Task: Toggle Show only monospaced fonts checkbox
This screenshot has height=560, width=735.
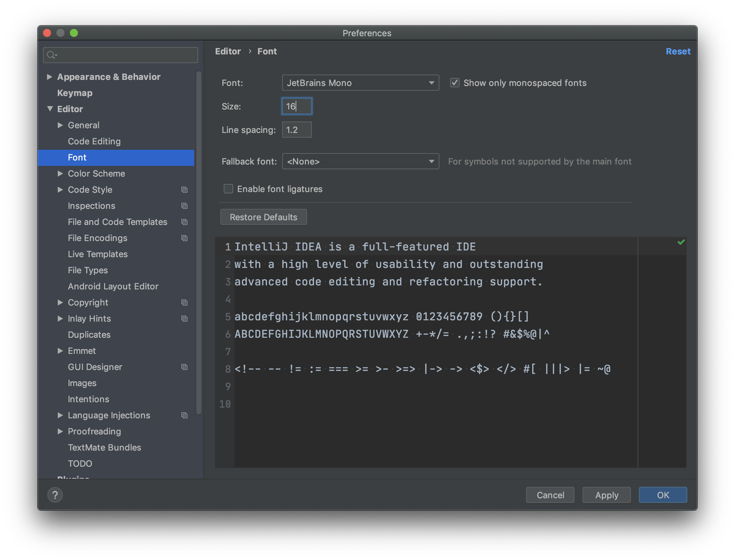Action: click(455, 83)
